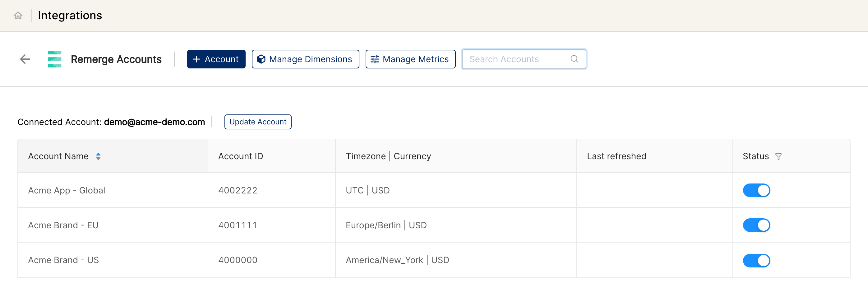This screenshot has width=868, height=283.
Task: Go to the home icon
Action: pos(18,16)
